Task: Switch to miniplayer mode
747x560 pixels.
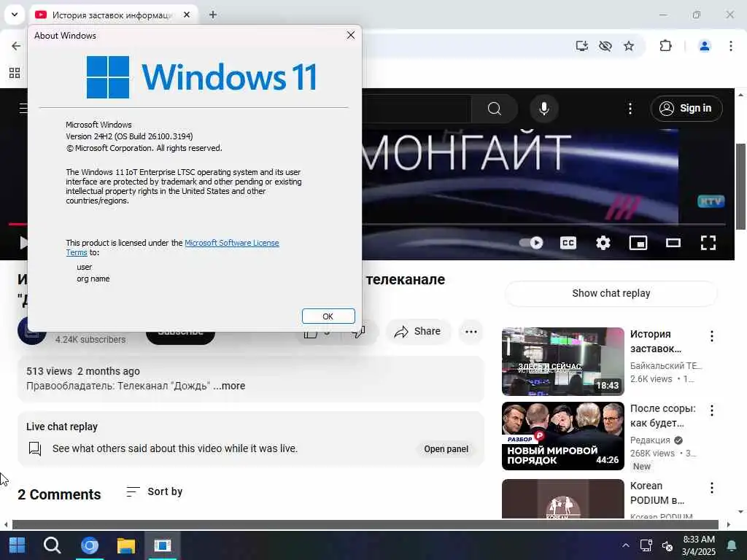Action: pos(638,243)
